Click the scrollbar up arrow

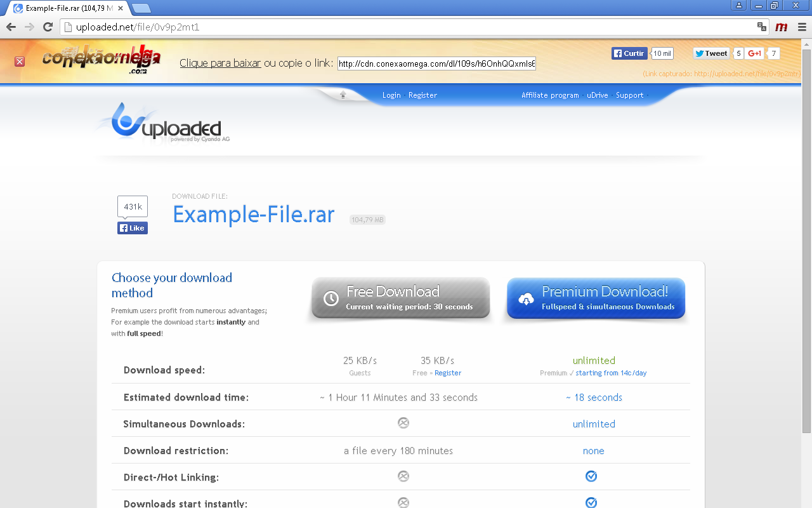(806, 43)
